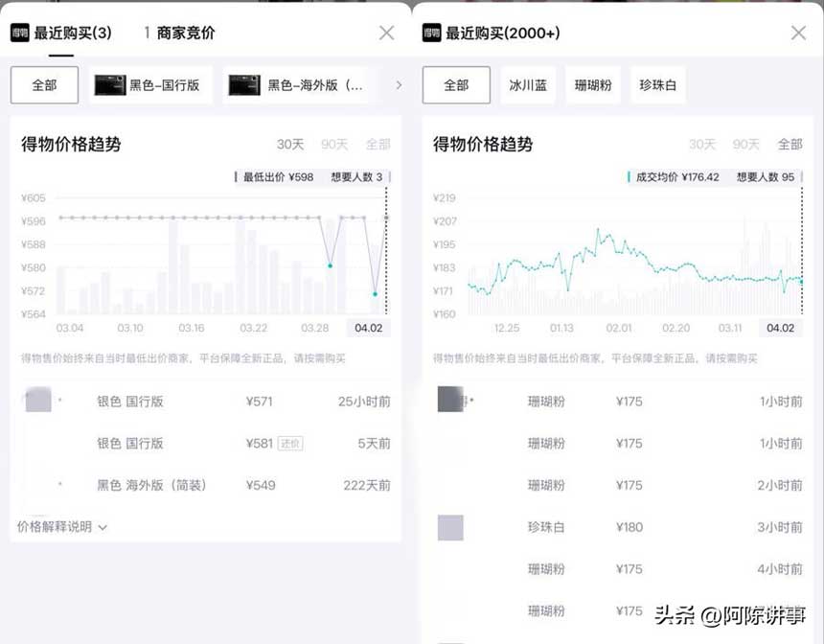This screenshot has height=644, width=824.
Task: Close the right 最近购买(2000+) panel
Action: (798, 34)
